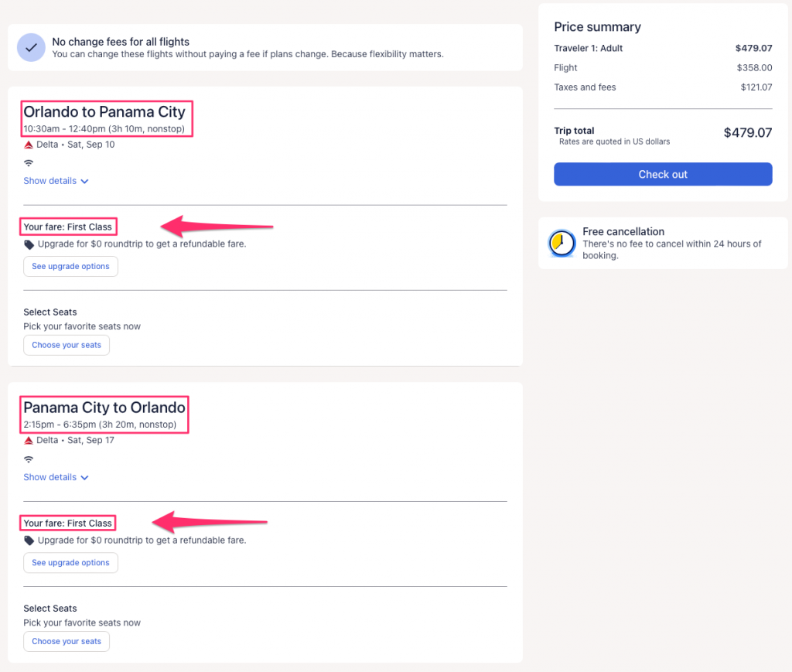Click the clock icon beside Free cancellation
Image resolution: width=792 pixels, height=672 pixels.
(x=562, y=244)
